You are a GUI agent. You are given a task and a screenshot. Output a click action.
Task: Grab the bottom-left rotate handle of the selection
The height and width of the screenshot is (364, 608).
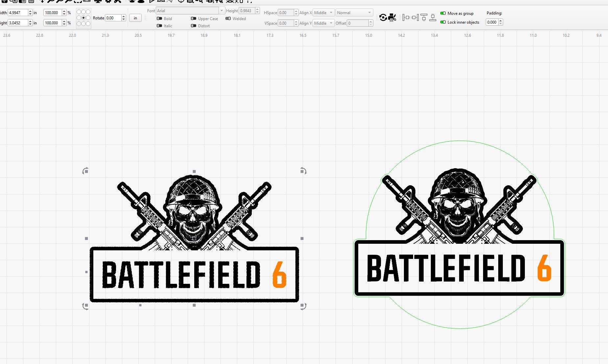point(85,306)
